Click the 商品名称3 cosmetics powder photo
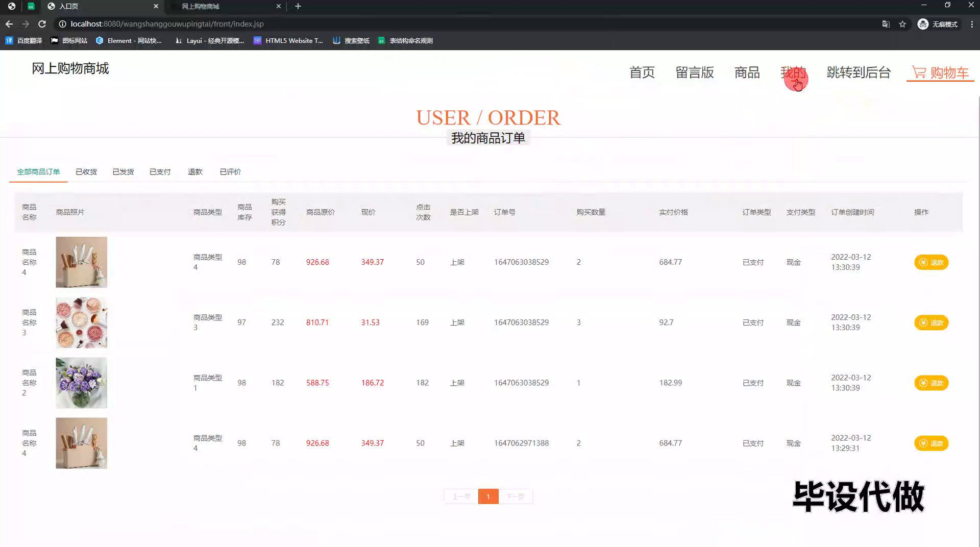 (82, 322)
